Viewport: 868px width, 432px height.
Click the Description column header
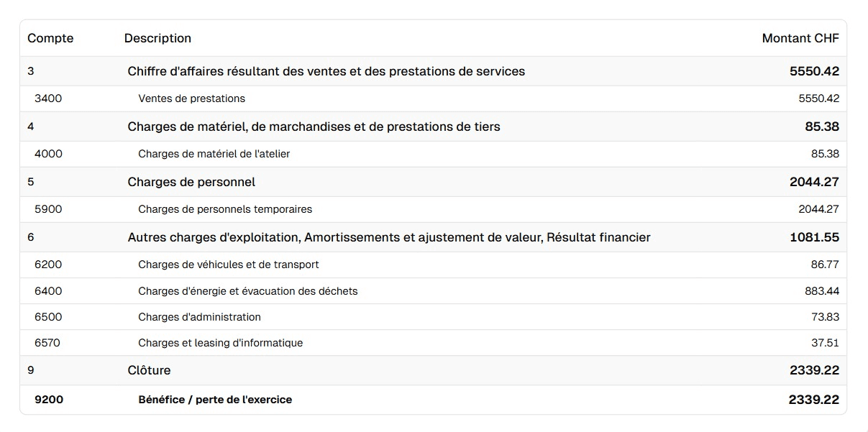(x=157, y=38)
